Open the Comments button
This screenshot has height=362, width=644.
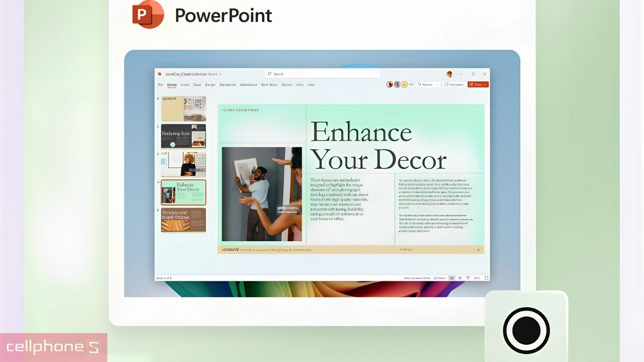tap(454, 84)
